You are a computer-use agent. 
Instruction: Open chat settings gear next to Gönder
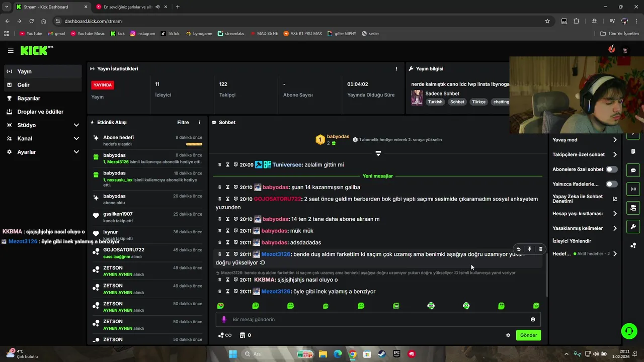pyautogui.click(x=508, y=335)
